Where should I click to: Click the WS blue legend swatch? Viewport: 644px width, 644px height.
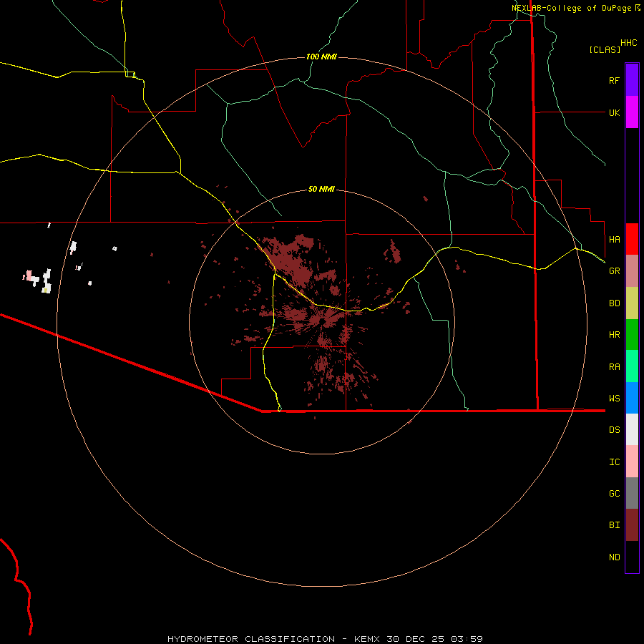click(x=632, y=398)
